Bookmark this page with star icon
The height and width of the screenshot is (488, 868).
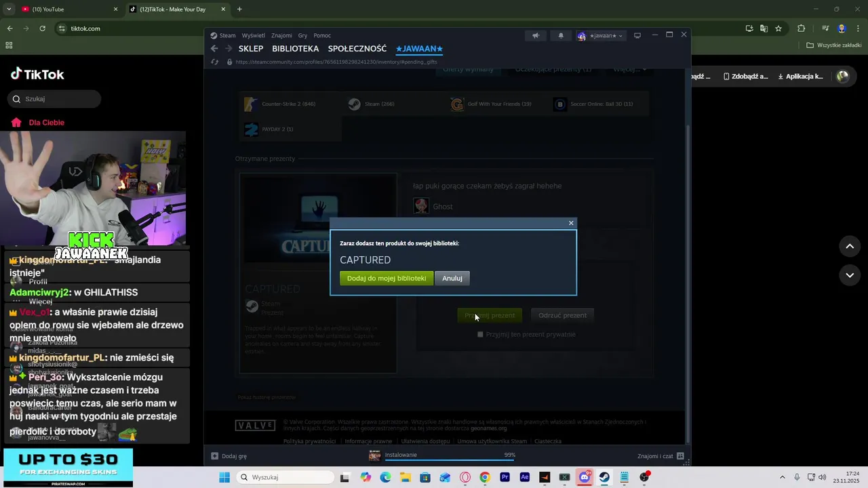pos(778,28)
